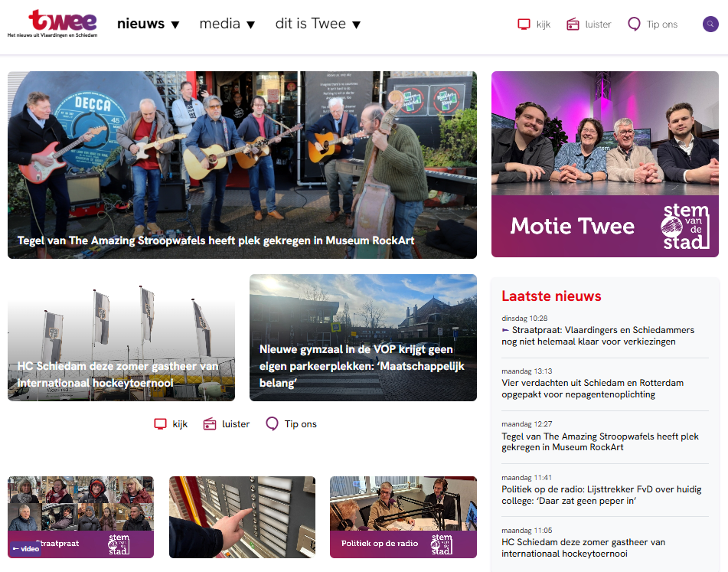Screen dimensions: 728x572
Task: Open the 'Motie Twee' banner
Action: 605,164
